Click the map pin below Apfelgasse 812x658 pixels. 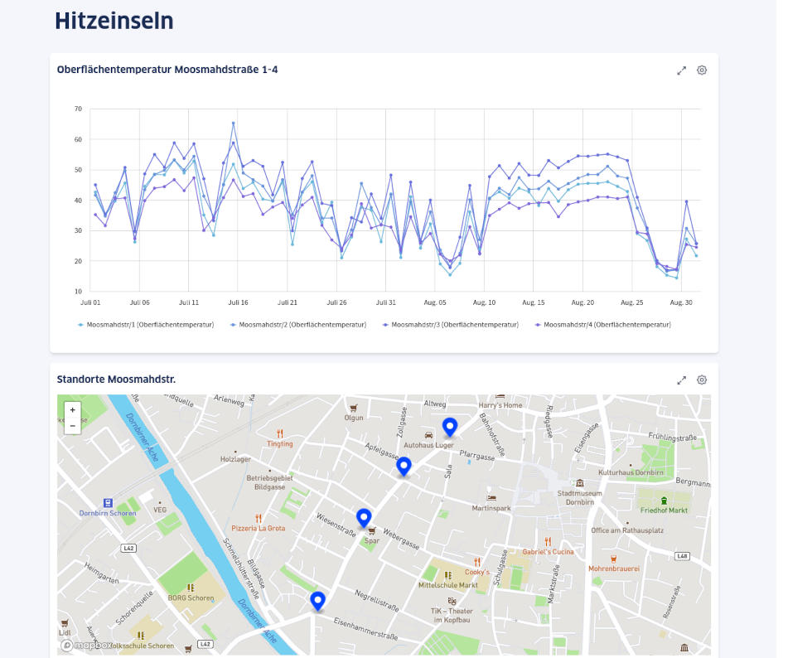[404, 467]
